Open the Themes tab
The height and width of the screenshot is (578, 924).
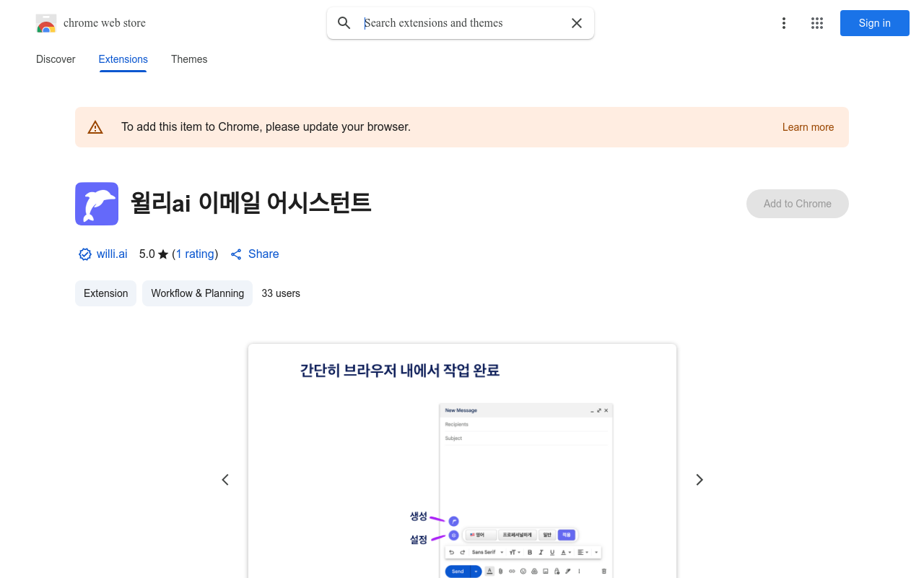click(189, 59)
